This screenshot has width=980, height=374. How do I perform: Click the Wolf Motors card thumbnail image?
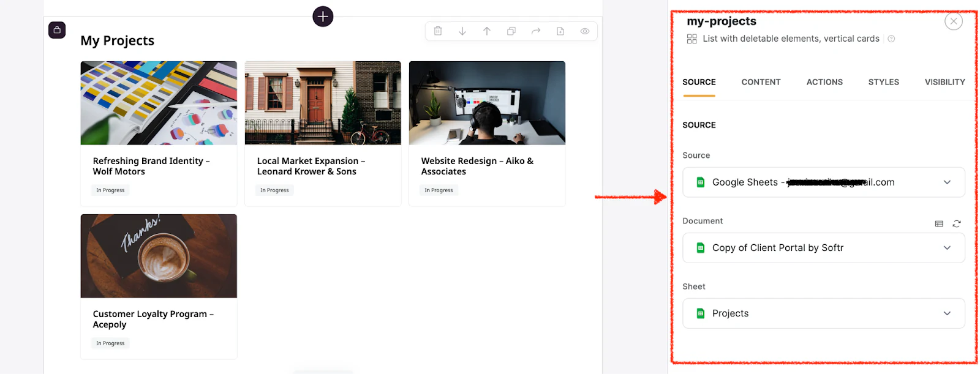(159, 103)
